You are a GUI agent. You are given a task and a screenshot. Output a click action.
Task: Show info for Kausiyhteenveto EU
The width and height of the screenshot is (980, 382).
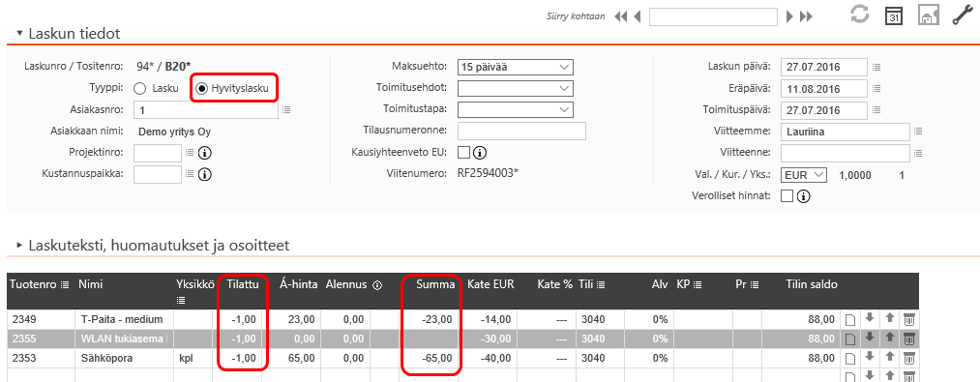480,152
